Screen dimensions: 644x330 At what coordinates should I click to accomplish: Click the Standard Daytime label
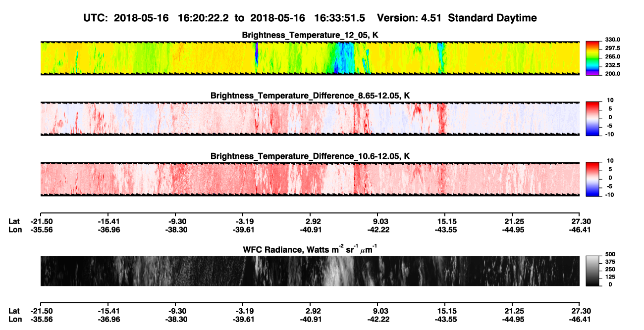tap(492, 18)
